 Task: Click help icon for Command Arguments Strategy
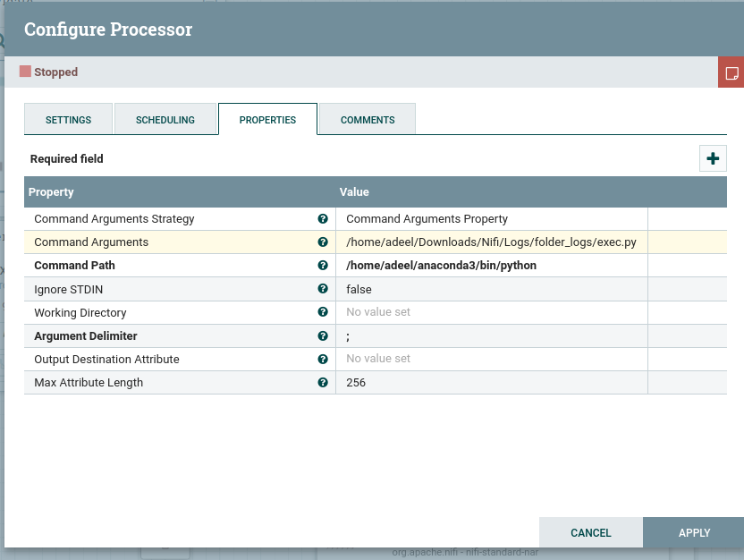pyautogui.click(x=323, y=219)
